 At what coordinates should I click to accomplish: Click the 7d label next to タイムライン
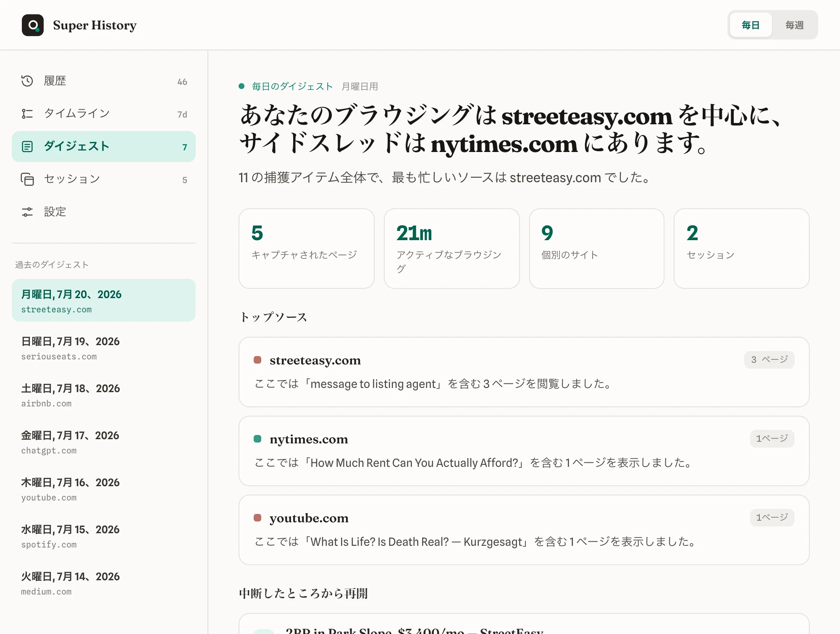[182, 115]
